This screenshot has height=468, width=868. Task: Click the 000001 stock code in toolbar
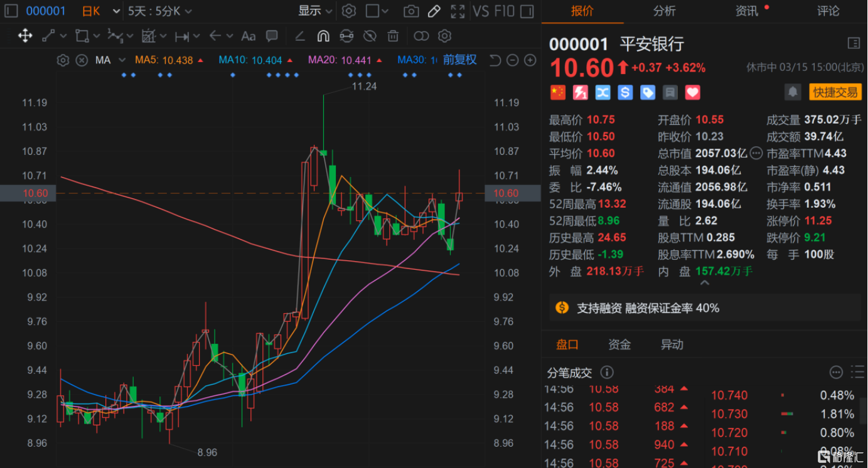click(45, 11)
